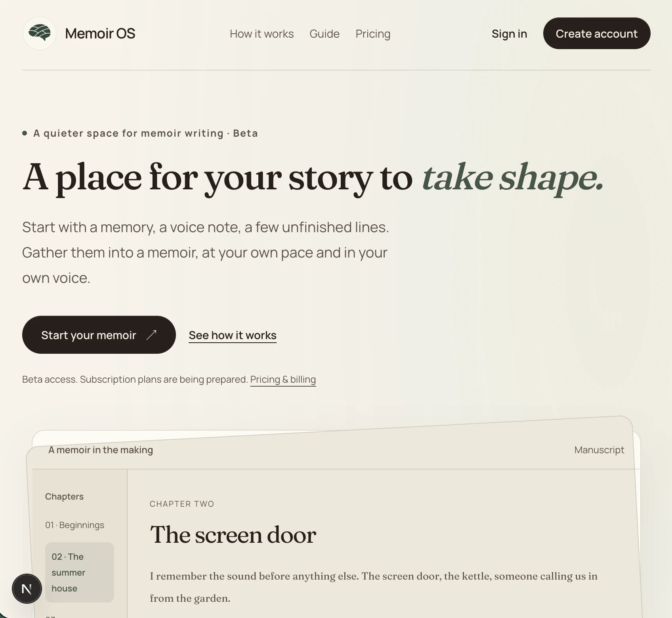Select chapter 02 · The summer house
This screenshot has height=618, width=672.
click(x=80, y=572)
